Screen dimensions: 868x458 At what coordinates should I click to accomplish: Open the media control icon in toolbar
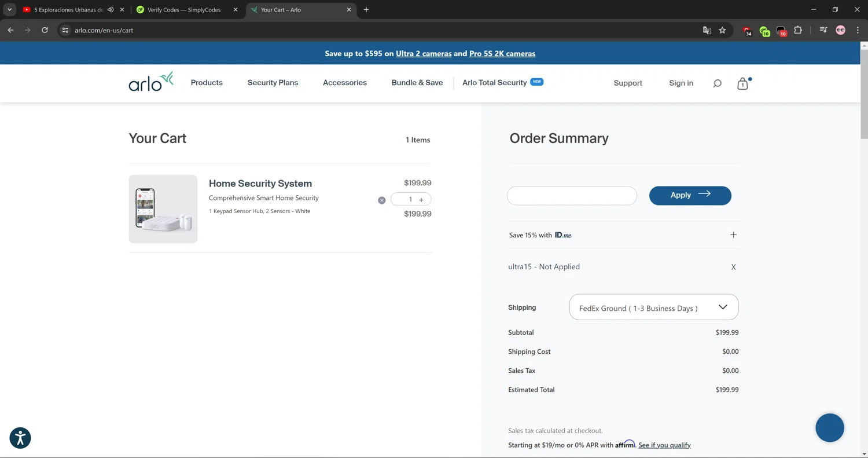coord(823,30)
